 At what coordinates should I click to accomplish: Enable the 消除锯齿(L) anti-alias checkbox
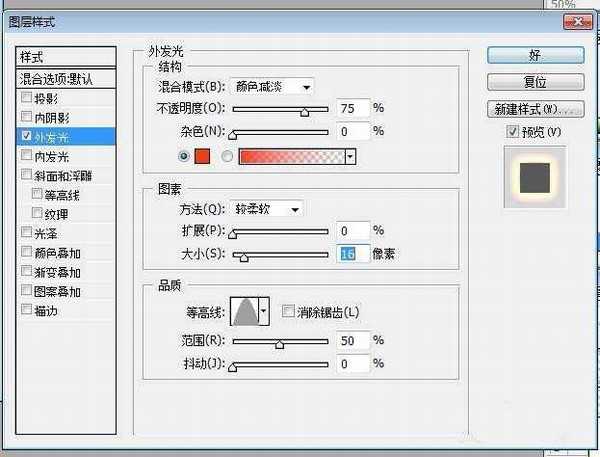click(288, 311)
